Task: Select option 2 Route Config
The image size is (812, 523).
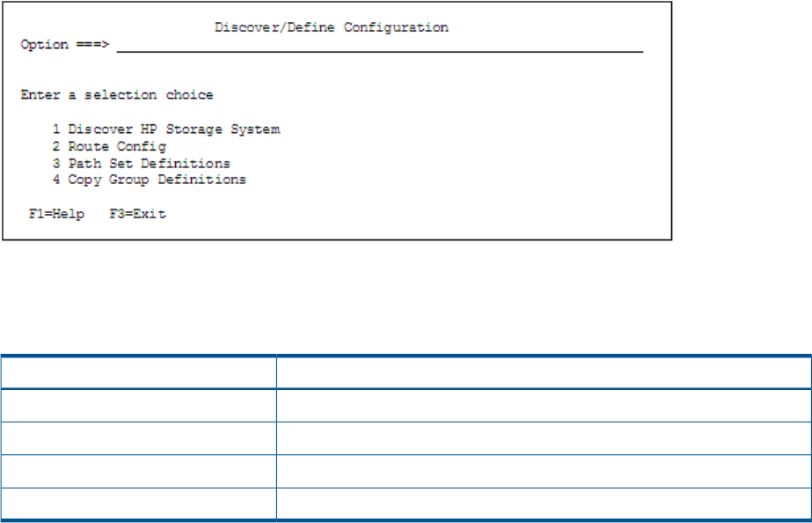Action: click(109, 147)
